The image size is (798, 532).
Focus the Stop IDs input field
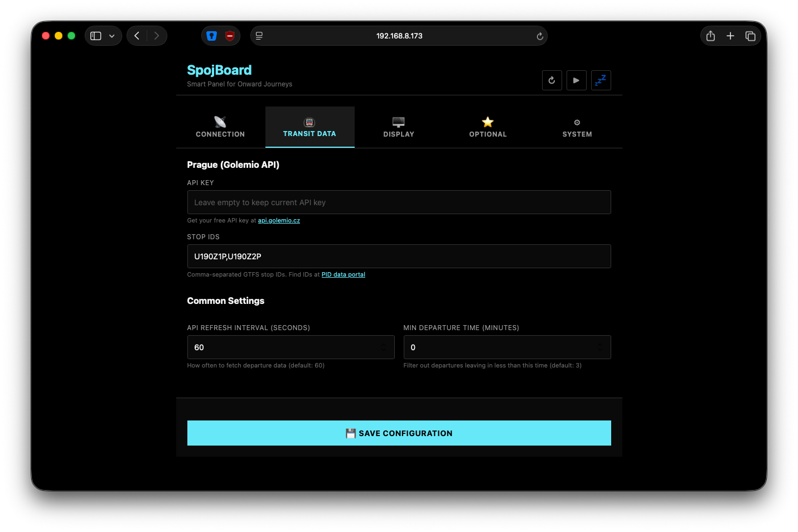[x=399, y=257]
